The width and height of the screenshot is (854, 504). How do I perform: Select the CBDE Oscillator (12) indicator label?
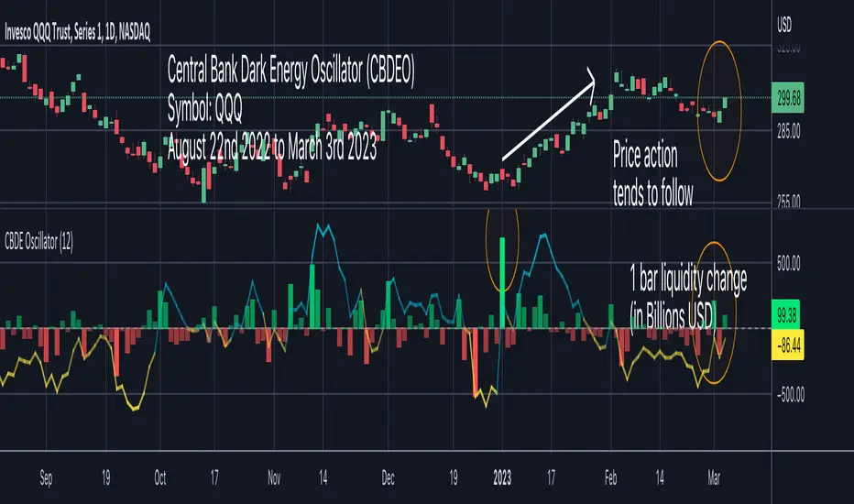pyautogui.click(x=38, y=241)
